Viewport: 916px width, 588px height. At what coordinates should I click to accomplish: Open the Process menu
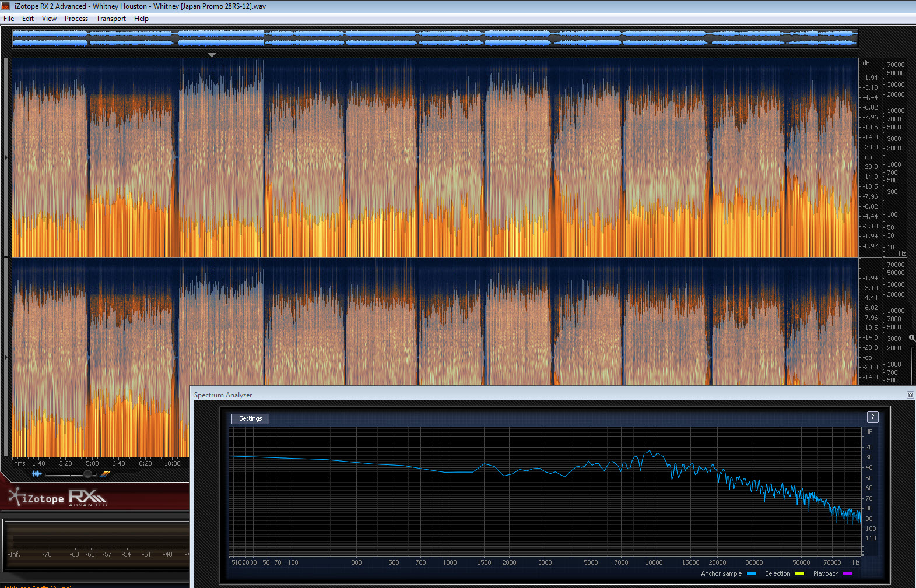[76, 19]
